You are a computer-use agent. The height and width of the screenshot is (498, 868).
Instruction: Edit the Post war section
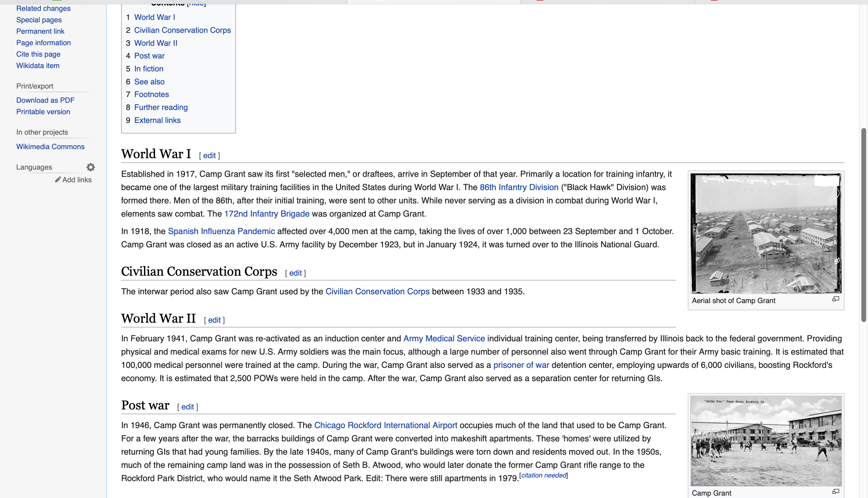click(x=187, y=407)
